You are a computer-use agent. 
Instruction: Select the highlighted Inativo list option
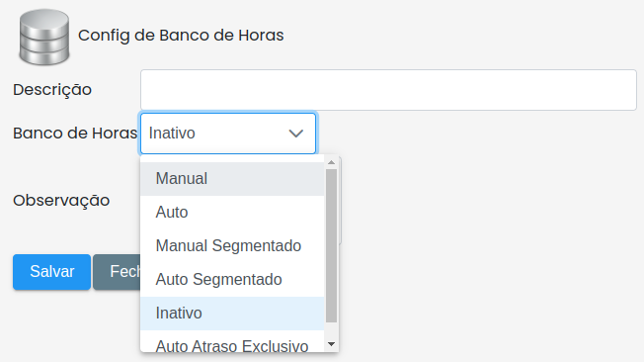pos(232,314)
